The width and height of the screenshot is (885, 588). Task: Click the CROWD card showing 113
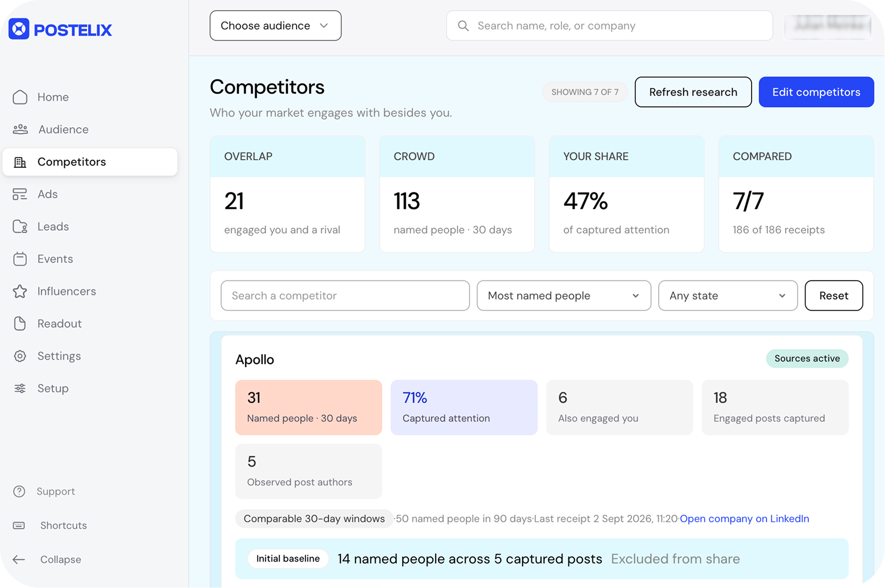click(x=457, y=194)
